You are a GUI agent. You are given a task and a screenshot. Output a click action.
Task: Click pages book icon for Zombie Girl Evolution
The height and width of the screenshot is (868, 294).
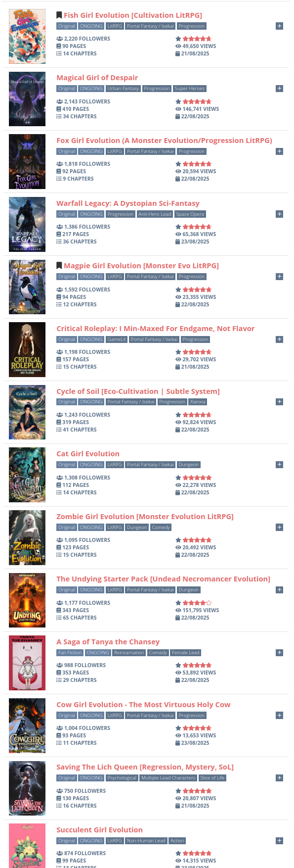[59, 548]
